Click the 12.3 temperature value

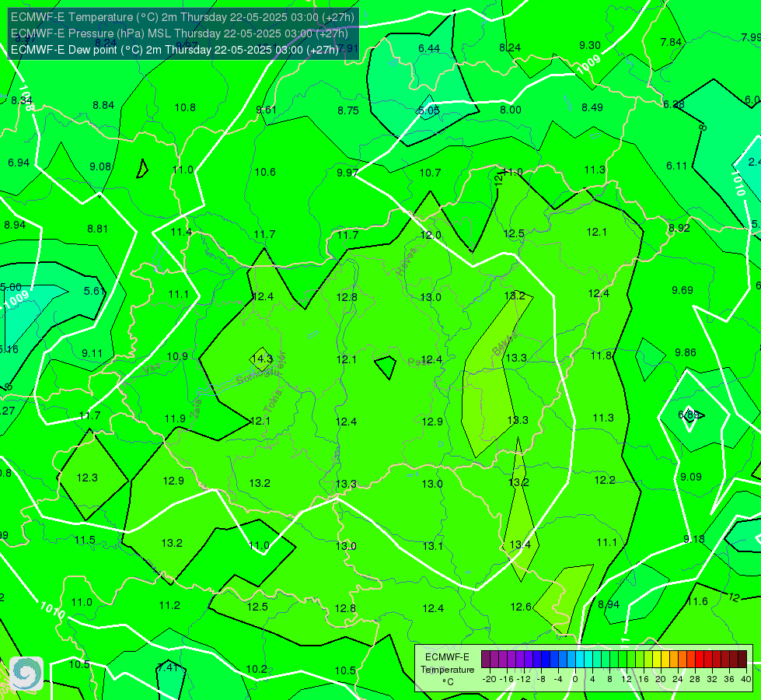coord(87,478)
